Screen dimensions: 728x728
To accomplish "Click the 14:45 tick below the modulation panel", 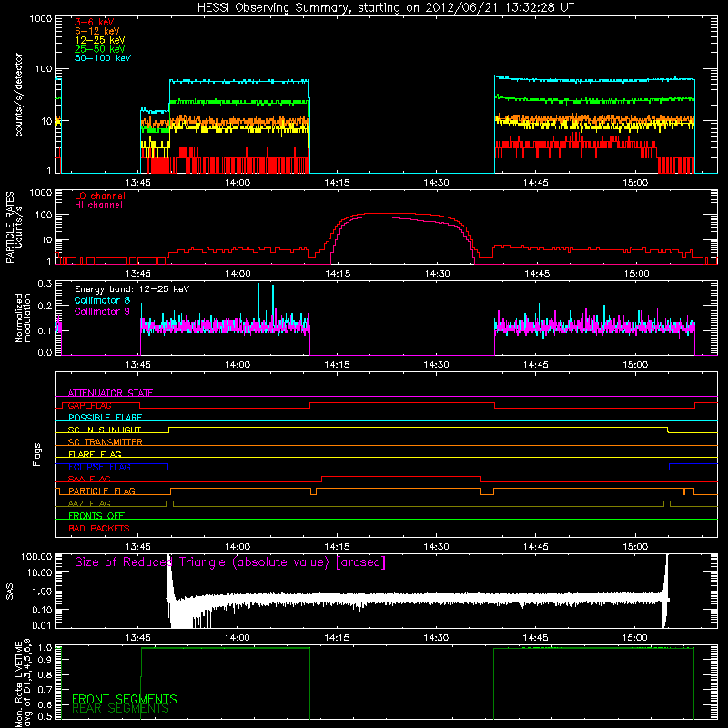I will (536, 365).
